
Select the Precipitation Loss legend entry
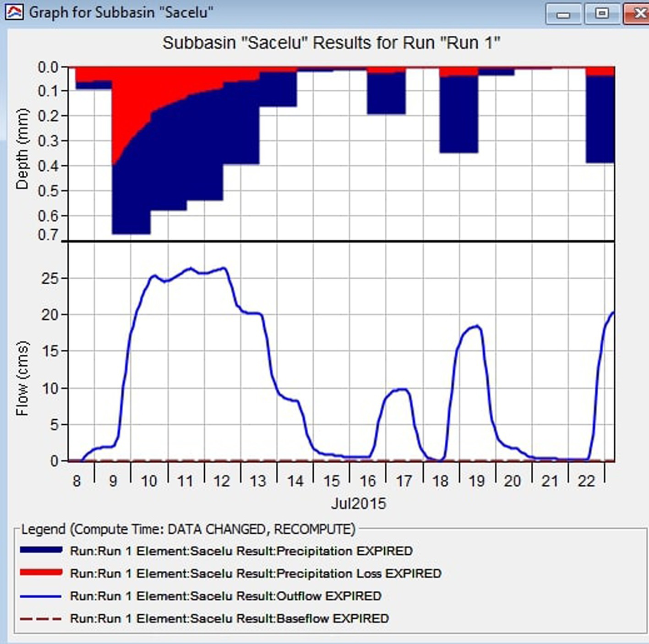pos(231,573)
